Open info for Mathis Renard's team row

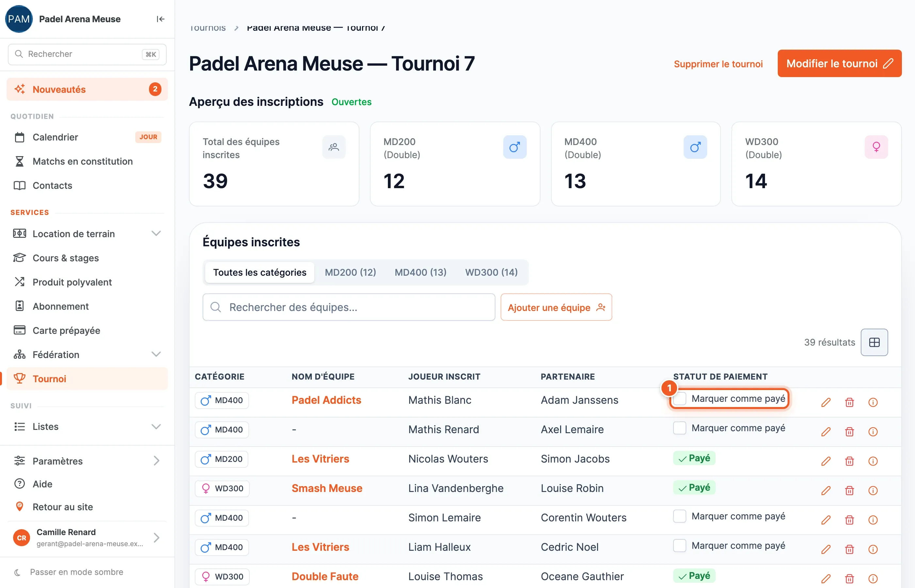873,432
